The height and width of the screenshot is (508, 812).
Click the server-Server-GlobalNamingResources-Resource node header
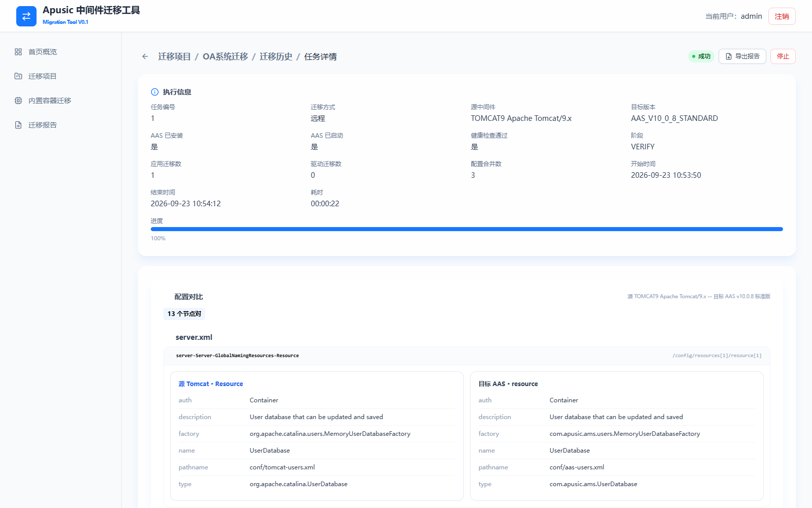click(238, 356)
